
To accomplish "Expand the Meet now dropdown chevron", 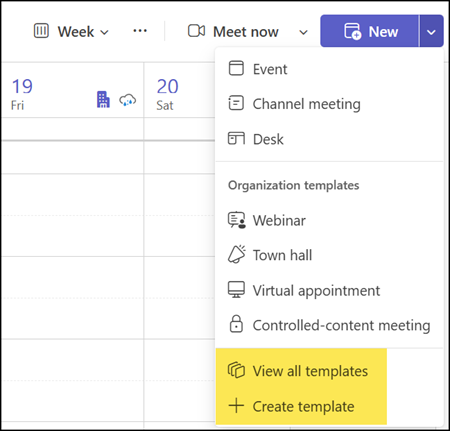I will (303, 32).
